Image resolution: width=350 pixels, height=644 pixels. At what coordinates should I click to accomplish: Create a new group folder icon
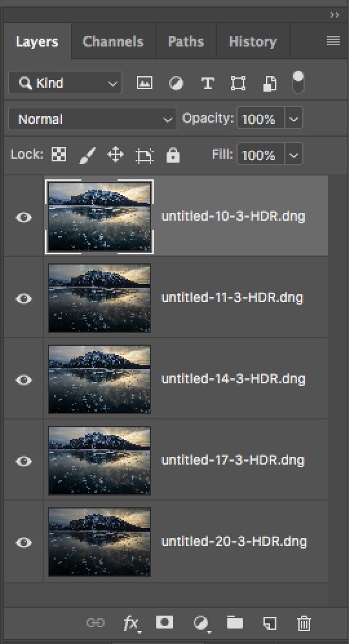[235, 623]
